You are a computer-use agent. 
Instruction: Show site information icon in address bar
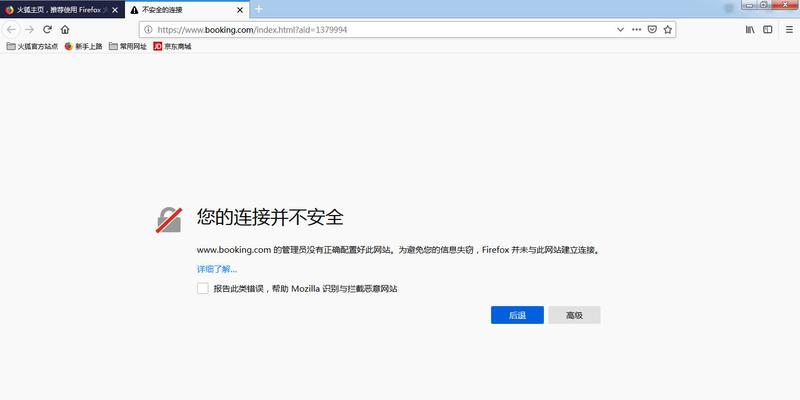coord(148,30)
